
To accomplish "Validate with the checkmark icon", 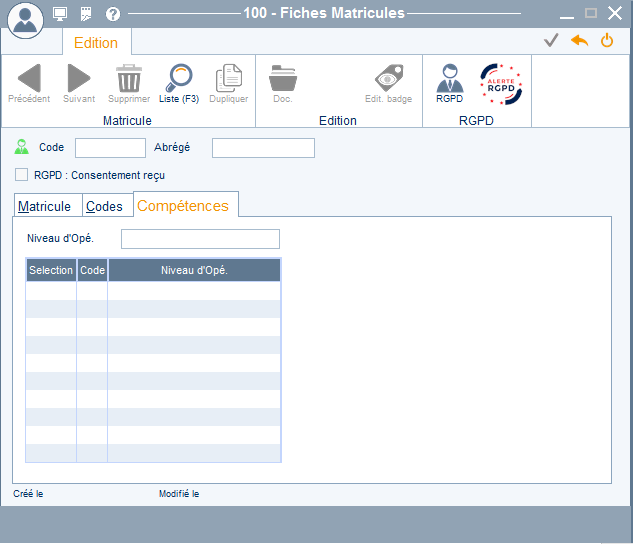I will point(551,40).
